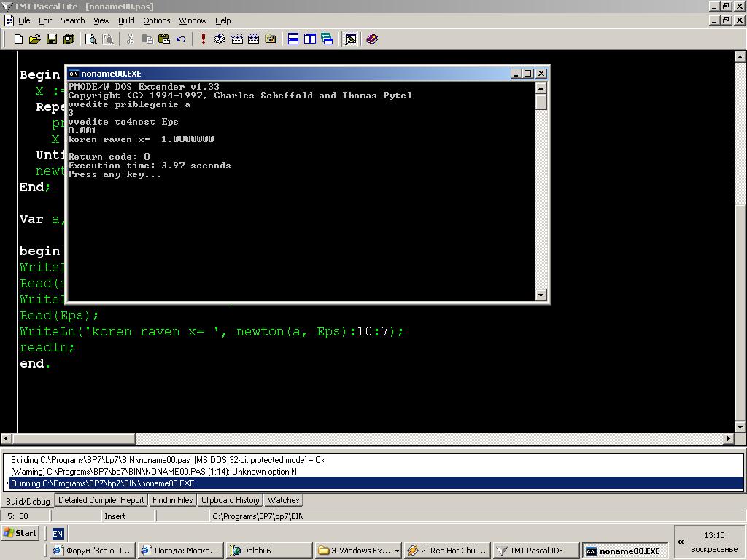The image size is (747, 560).
Task: Open the purple Help book icon
Action: [372, 39]
